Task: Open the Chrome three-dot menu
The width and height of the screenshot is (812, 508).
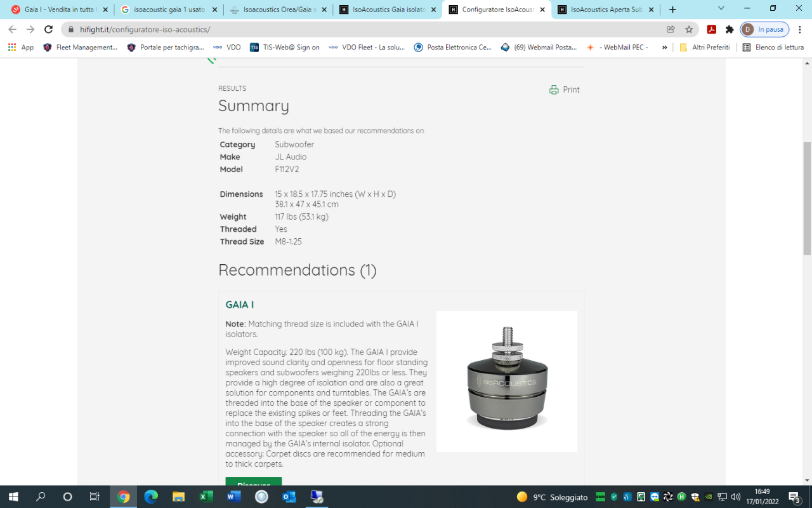Action: 800,29
